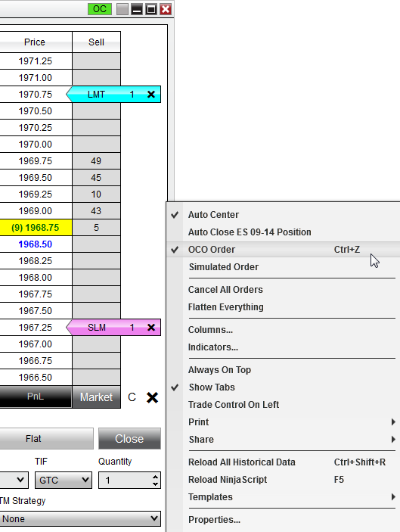Click the large X beside Market button
400x532 pixels.
coord(152,397)
